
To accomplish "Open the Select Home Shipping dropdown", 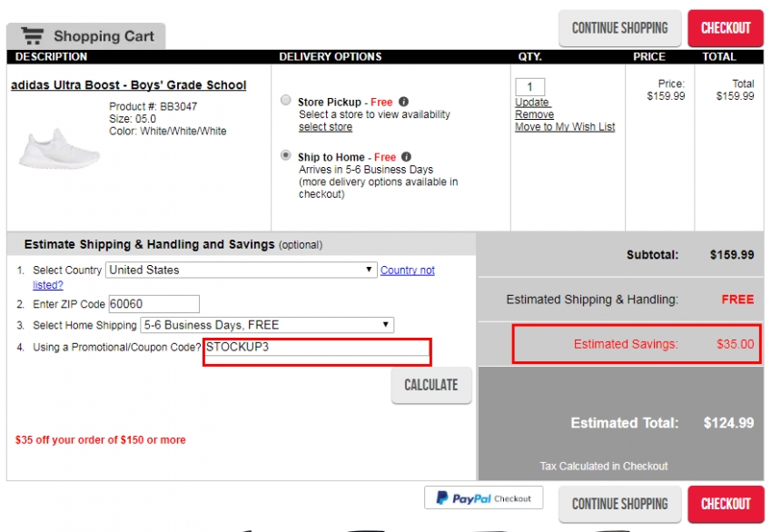I will click(x=267, y=325).
